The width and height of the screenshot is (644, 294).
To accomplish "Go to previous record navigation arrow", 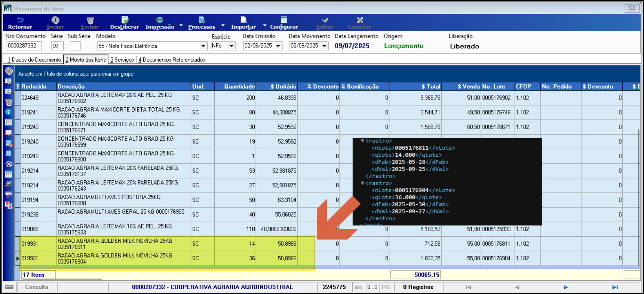I will (x=517, y=287).
